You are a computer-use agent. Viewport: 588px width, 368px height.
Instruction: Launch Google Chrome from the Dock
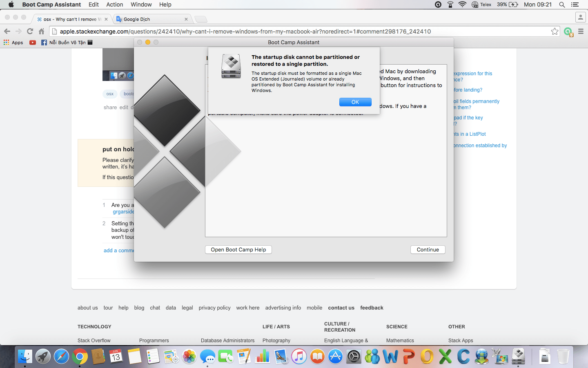(79, 357)
